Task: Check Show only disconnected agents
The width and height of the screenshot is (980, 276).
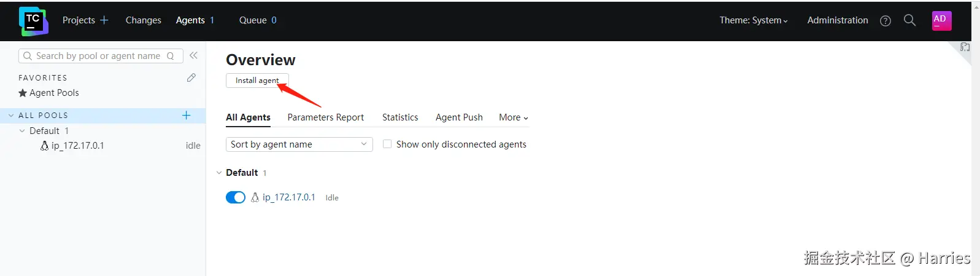Action: click(x=387, y=144)
